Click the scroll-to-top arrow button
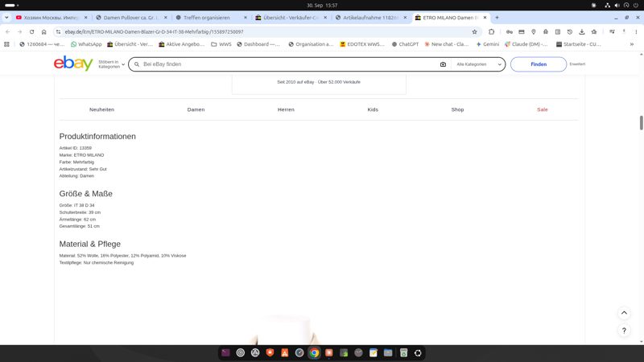 click(624, 313)
